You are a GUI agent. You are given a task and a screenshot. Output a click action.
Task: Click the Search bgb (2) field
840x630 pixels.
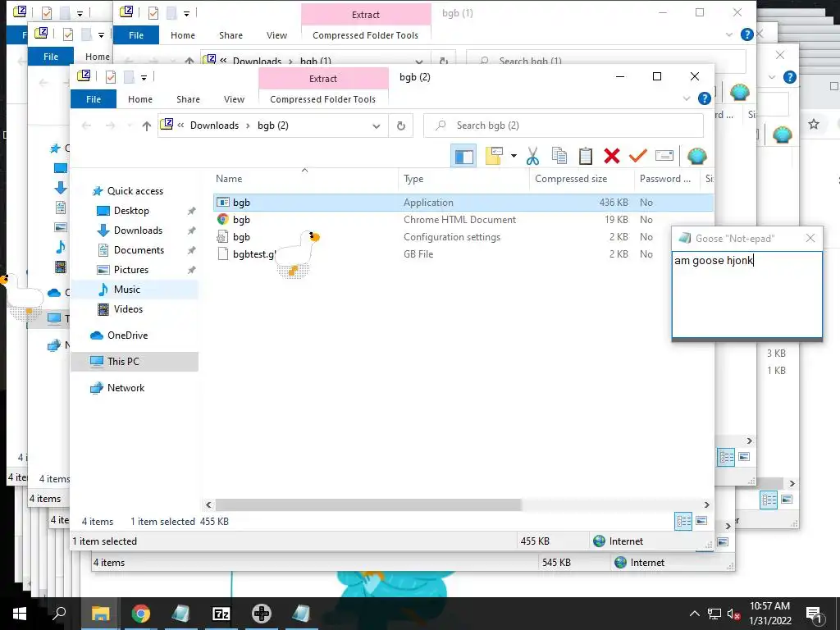click(563, 126)
